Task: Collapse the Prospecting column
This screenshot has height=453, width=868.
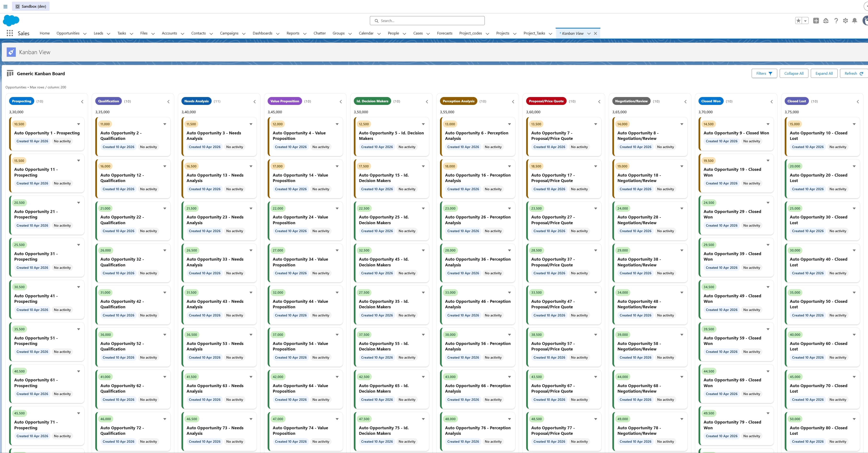Action: [x=82, y=102]
